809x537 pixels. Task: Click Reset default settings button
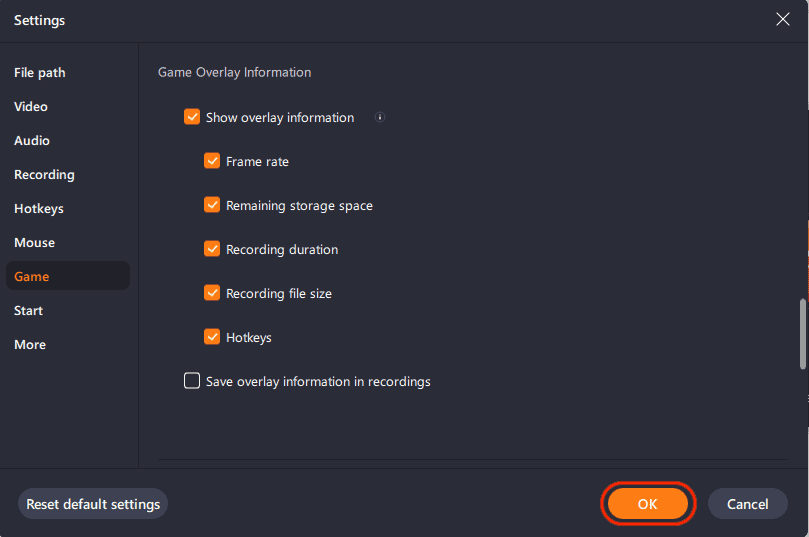click(x=93, y=504)
